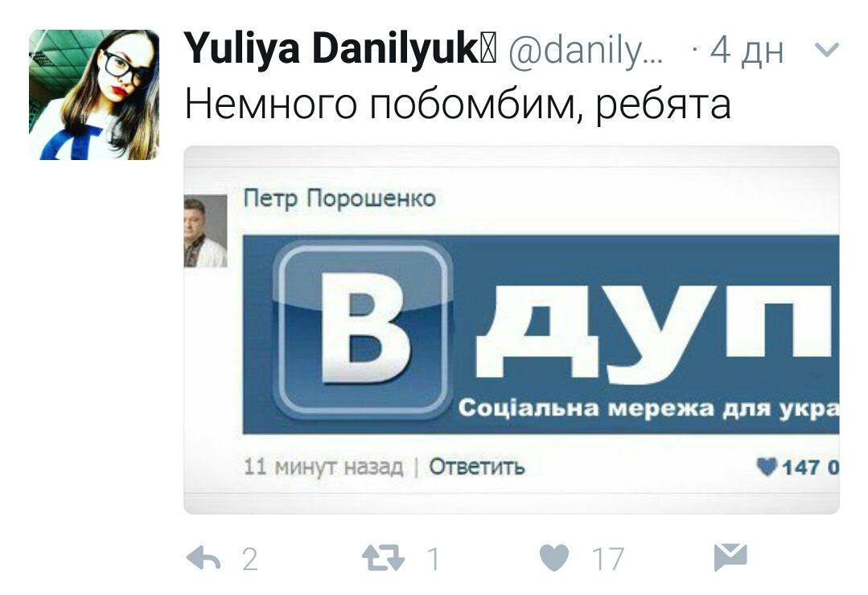Viewport: 868px width, 595px height.
Task: Click the large В logo square
Action: point(364,330)
